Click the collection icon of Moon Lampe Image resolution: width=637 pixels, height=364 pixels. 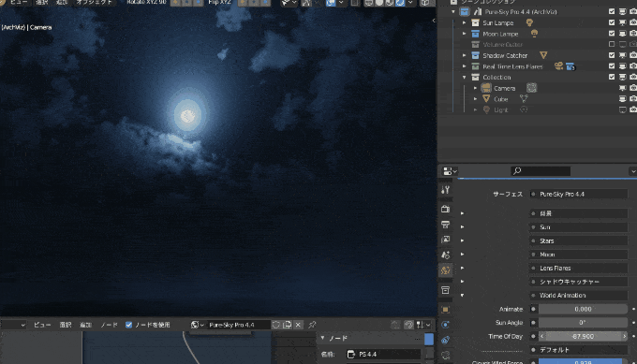click(x=475, y=34)
